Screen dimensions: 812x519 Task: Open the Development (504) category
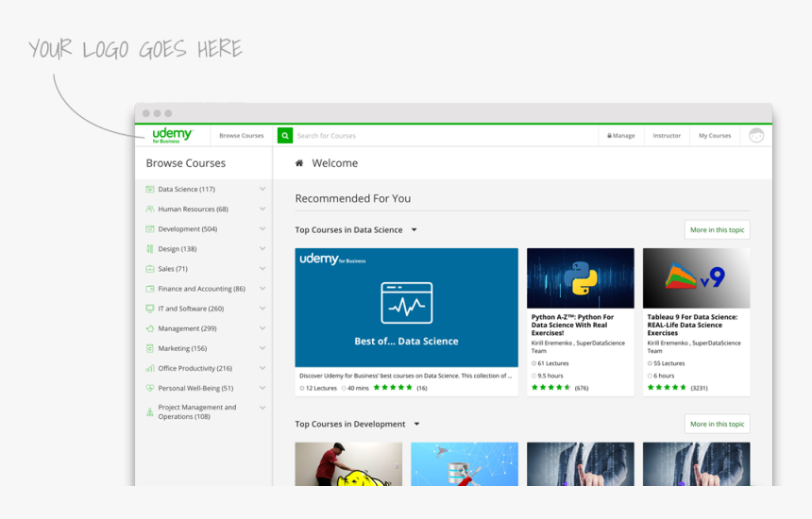(x=188, y=229)
